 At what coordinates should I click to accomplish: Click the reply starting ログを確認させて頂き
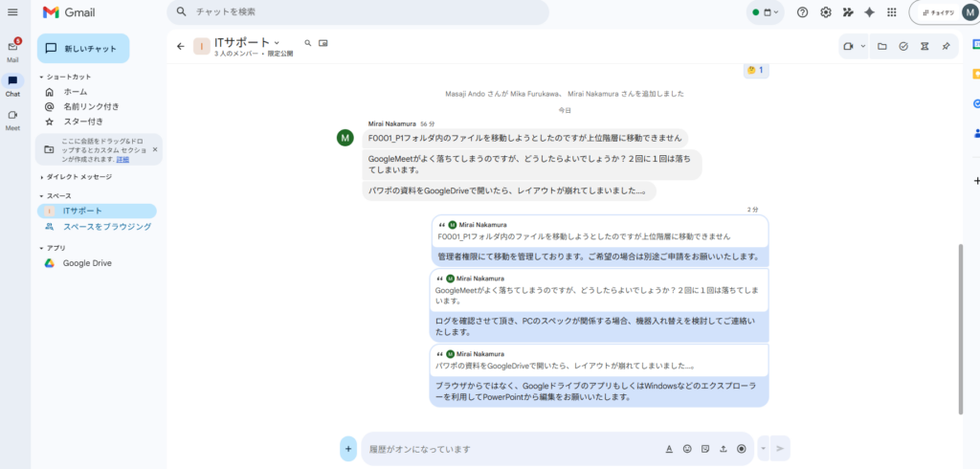click(598, 327)
